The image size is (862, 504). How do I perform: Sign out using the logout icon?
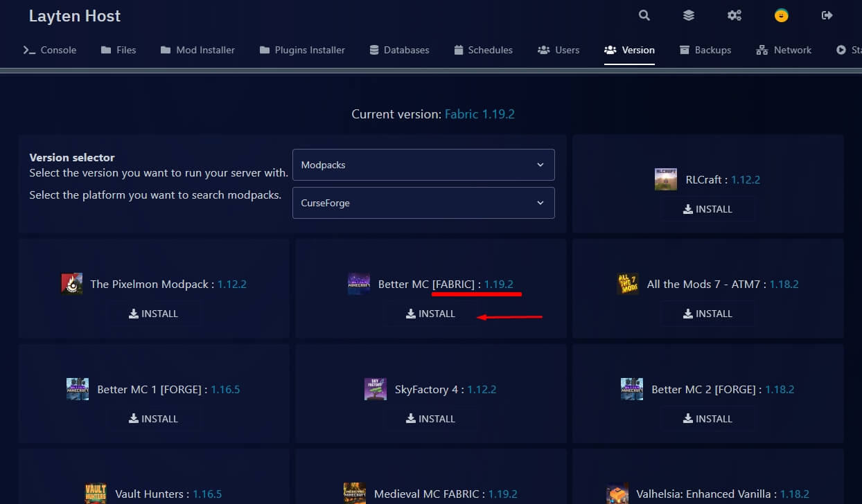coord(827,15)
